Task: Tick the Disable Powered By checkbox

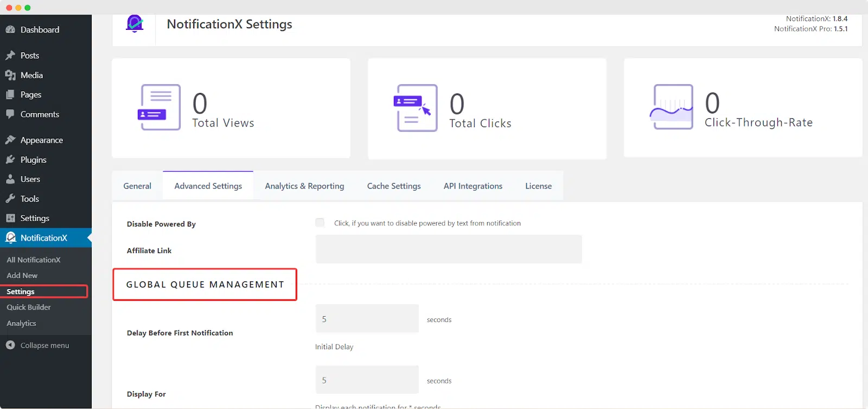Action: pos(320,222)
